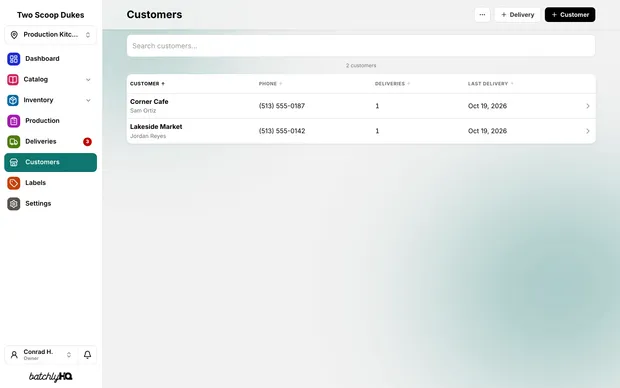Open the Conrad H. account switcher arrows
Viewport: 620px width, 388px height.
69,355
